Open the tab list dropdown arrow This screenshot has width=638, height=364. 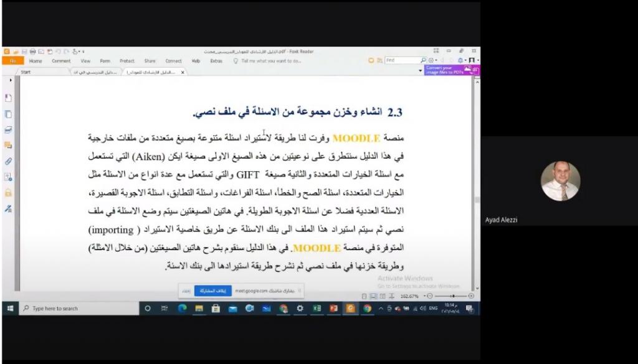(x=420, y=72)
